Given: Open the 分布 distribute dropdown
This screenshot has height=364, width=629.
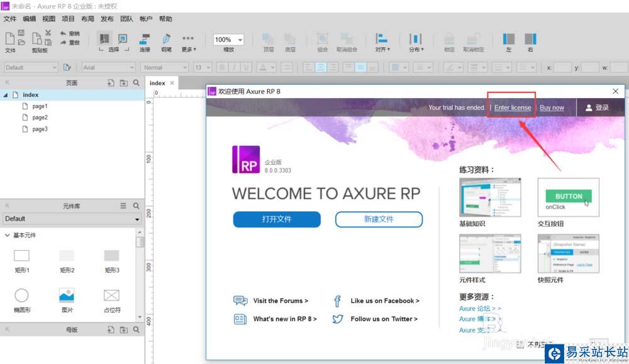Looking at the screenshot, I should click(416, 43).
